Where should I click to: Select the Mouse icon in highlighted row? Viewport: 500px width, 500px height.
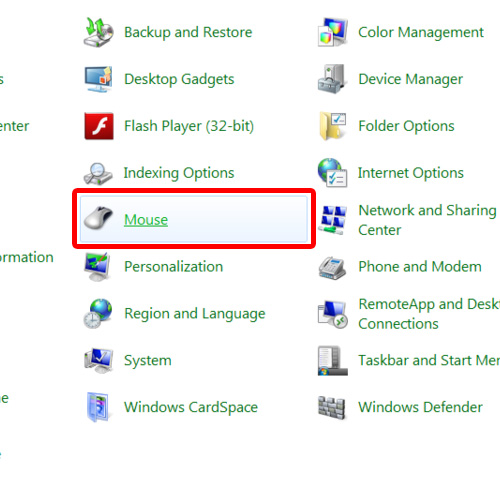click(98, 218)
